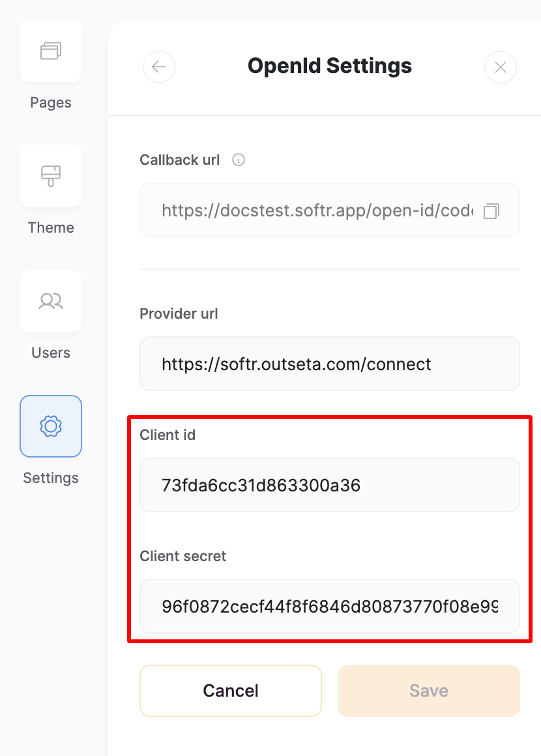Cancel the OpenId Settings changes
Viewport: 541px width, 756px height.
(230, 690)
